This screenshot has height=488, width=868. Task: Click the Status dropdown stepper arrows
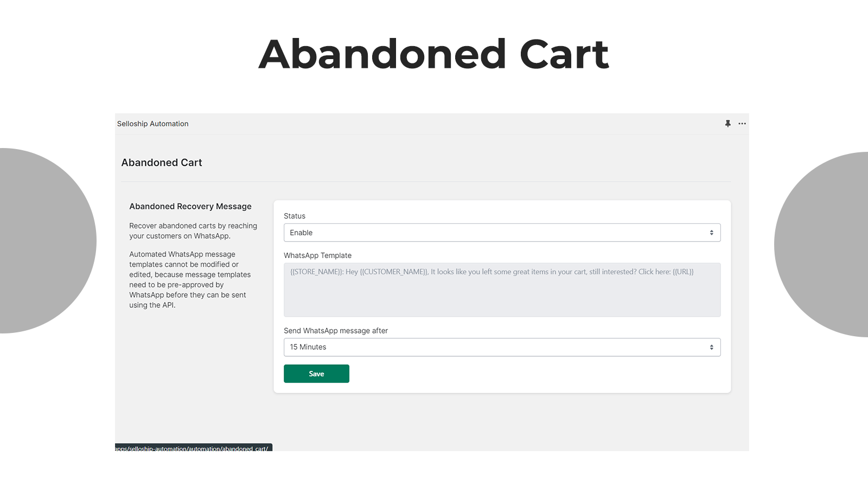click(x=712, y=233)
